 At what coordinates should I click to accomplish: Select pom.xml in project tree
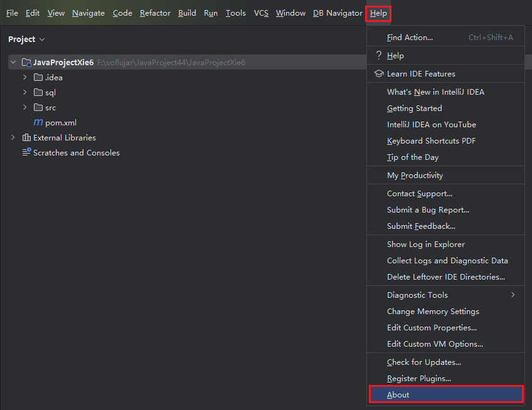click(61, 122)
